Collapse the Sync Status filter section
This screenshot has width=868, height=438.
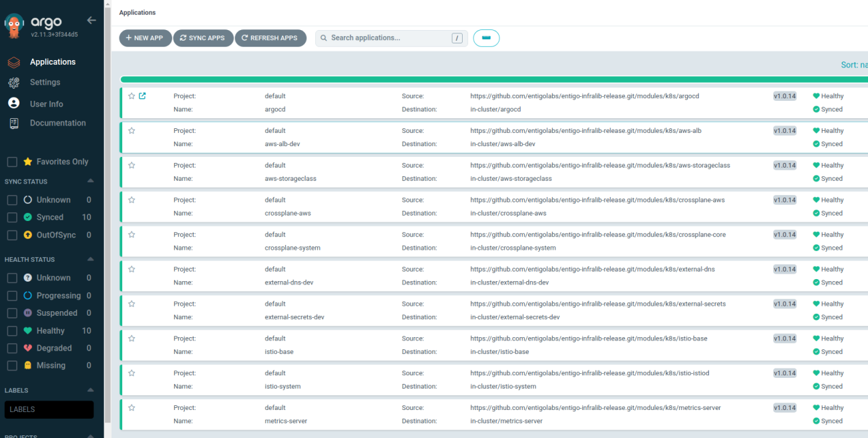pyautogui.click(x=91, y=181)
